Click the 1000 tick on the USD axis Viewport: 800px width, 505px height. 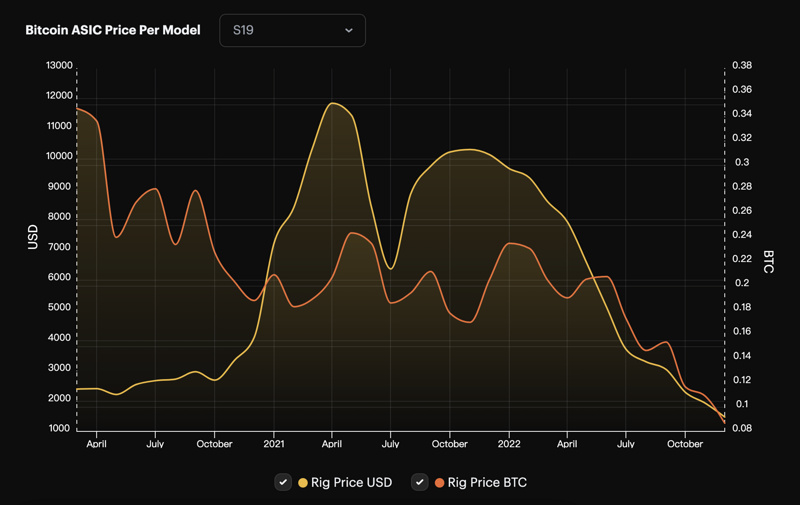coord(59,429)
